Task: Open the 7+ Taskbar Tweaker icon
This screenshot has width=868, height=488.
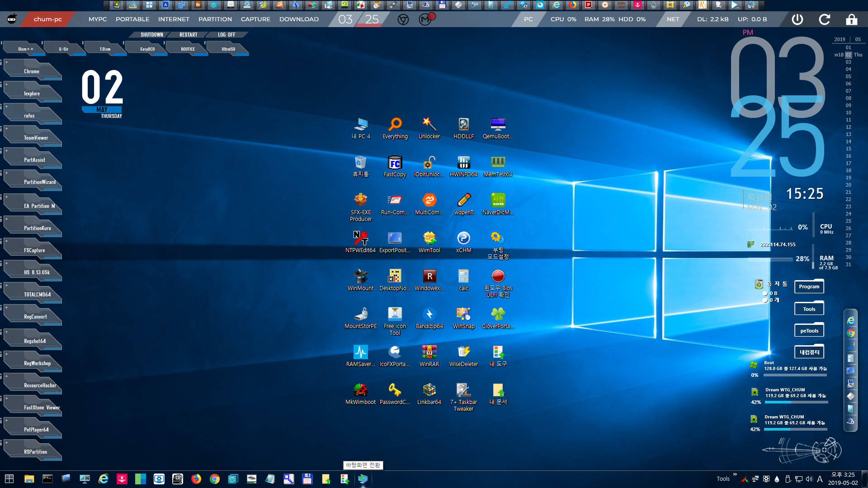Action: click(x=463, y=397)
